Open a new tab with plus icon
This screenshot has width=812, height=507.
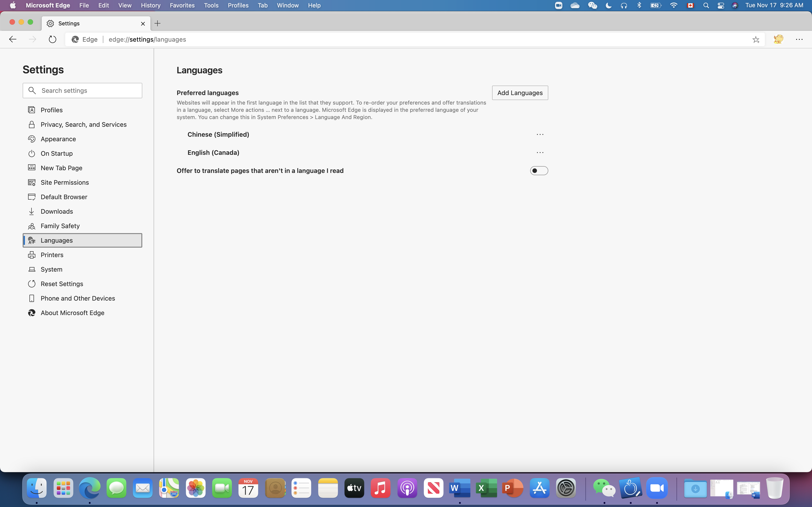(x=157, y=24)
